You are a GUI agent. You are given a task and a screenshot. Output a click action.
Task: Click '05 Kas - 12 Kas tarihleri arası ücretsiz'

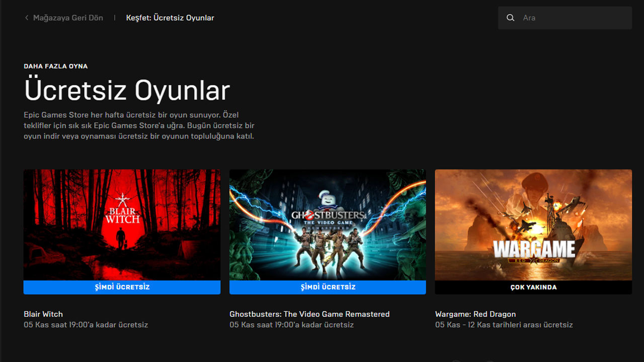(x=504, y=325)
